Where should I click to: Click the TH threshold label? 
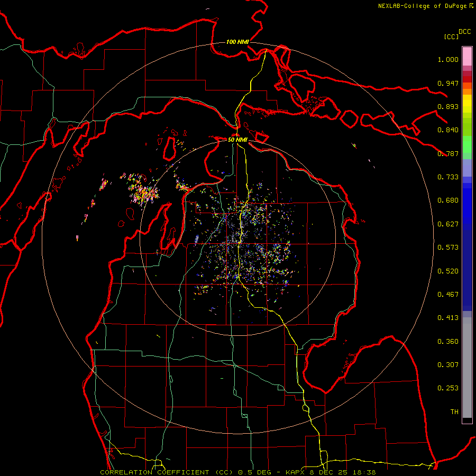pyautogui.click(x=454, y=412)
